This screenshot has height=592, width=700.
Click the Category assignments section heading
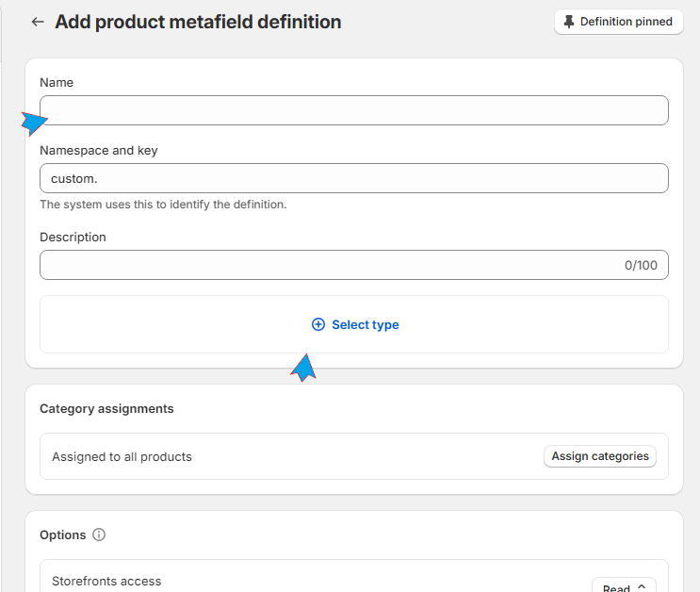click(x=106, y=408)
